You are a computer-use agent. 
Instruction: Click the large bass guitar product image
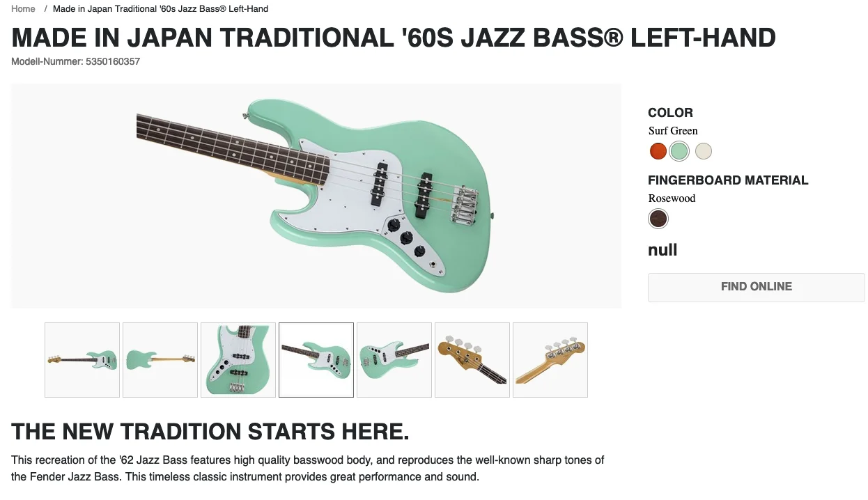[316, 196]
